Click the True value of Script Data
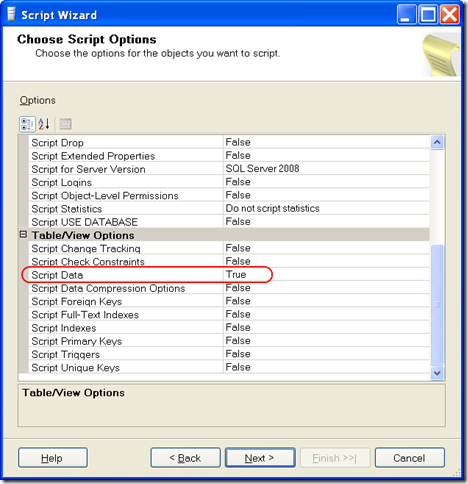 (x=236, y=275)
